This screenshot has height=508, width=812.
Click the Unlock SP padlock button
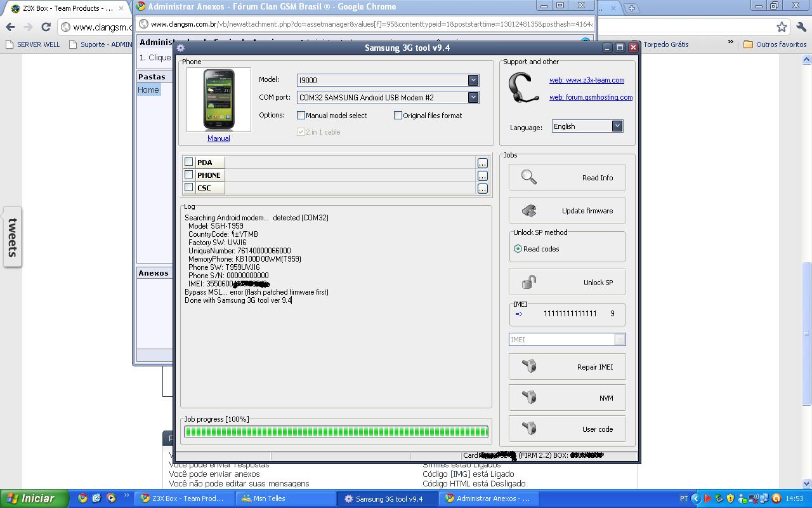pyautogui.click(x=566, y=283)
